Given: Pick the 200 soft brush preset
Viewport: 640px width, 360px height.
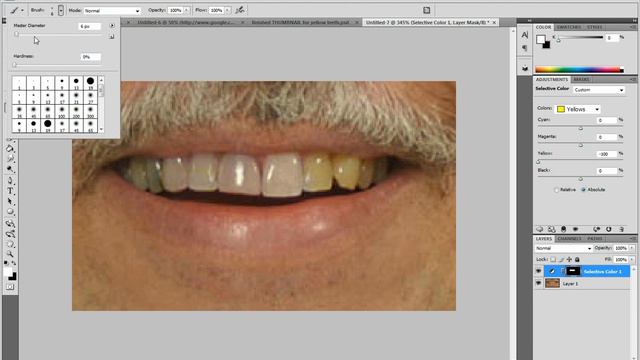Looking at the screenshot, I should [76, 111].
